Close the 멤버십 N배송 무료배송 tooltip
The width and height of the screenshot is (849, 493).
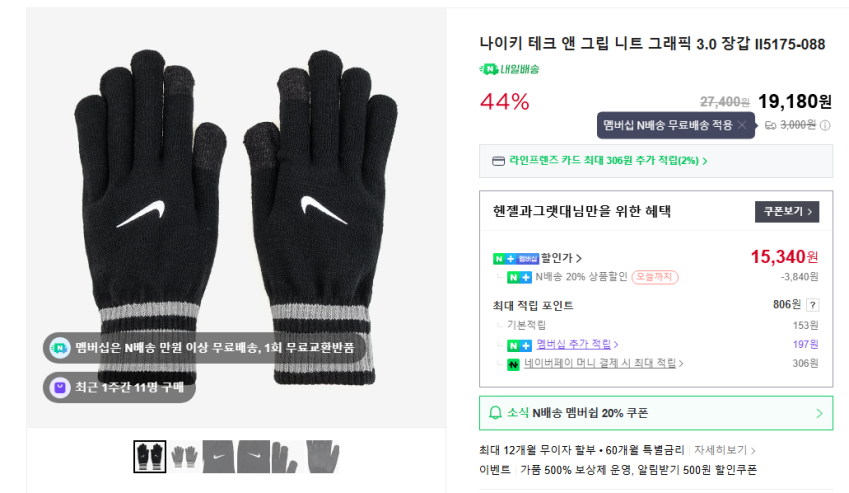point(741,125)
